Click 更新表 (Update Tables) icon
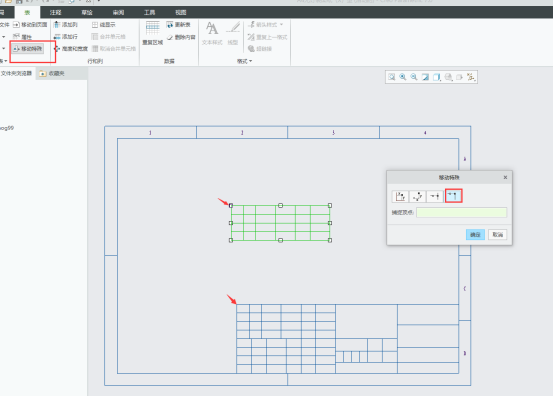Screen dimensions: 554x396 coord(170,25)
